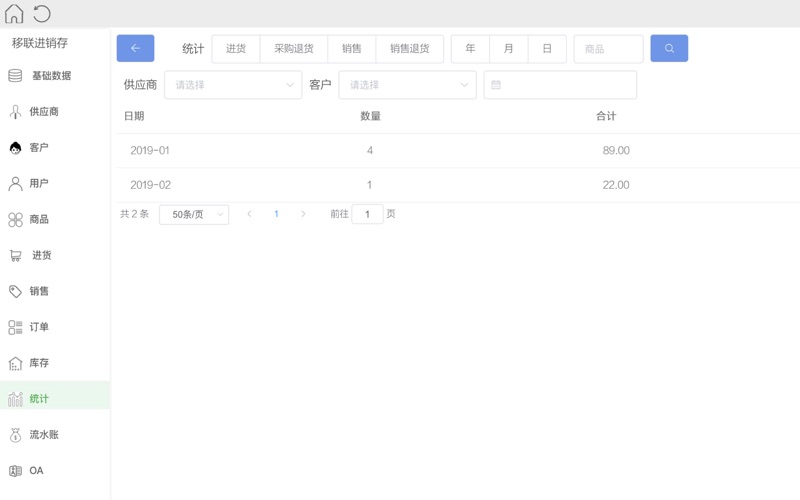This screenshot has height=500, width=800.
Task: Click the home icon in top bar
Action: point(14,14)
